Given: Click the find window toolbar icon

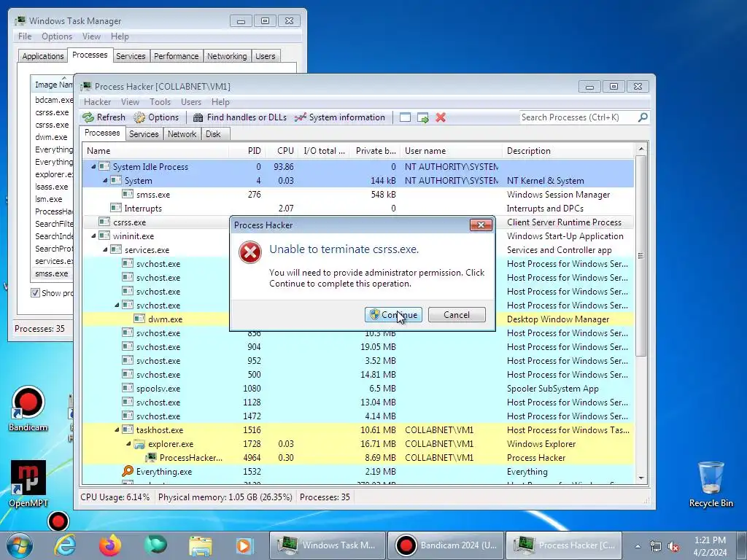Looking at the screenshot, I should tap(405, 117).
